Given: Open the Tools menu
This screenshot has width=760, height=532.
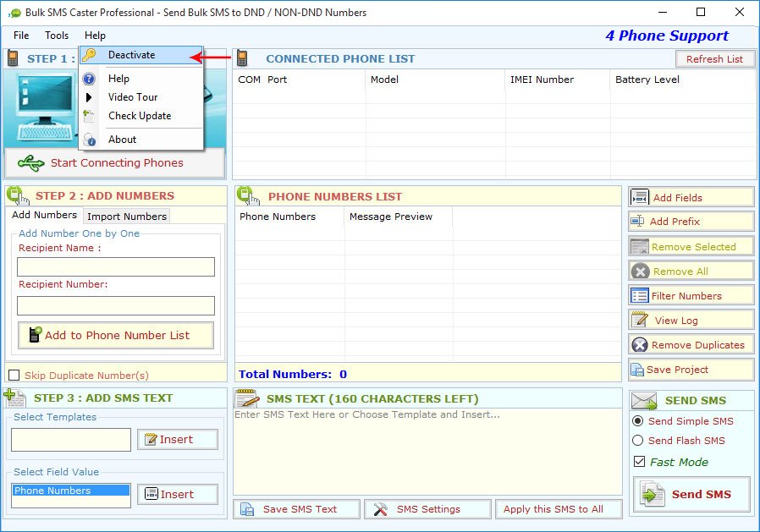Looking at the screenshot, I should click(57, 36).
